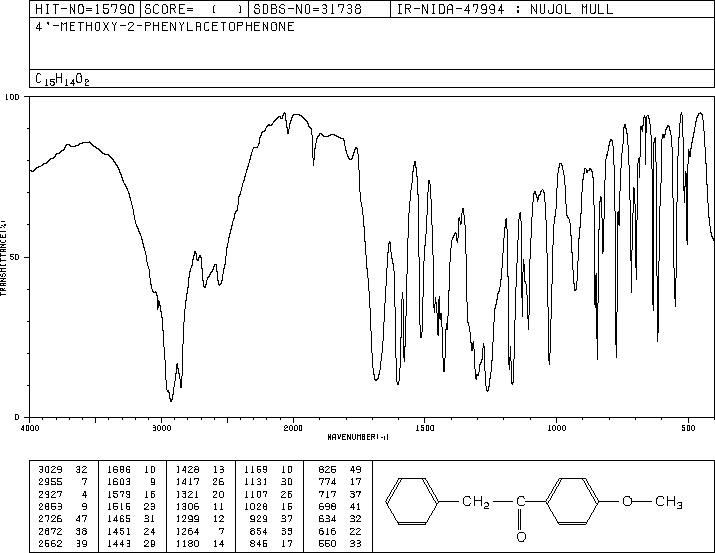Select the 1451 wavenumber table cell
715x553 pixels.
[x=119, y=532]
